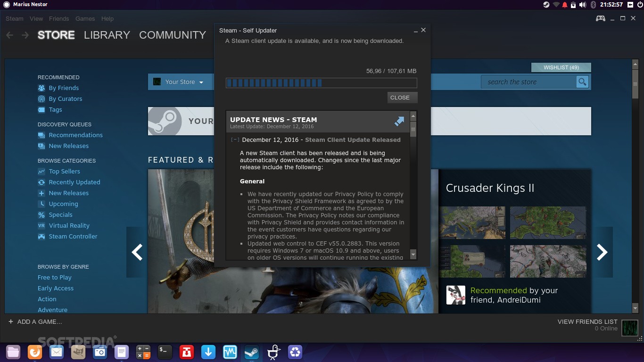Open the mail client in the dock

(x=57, y=352)
